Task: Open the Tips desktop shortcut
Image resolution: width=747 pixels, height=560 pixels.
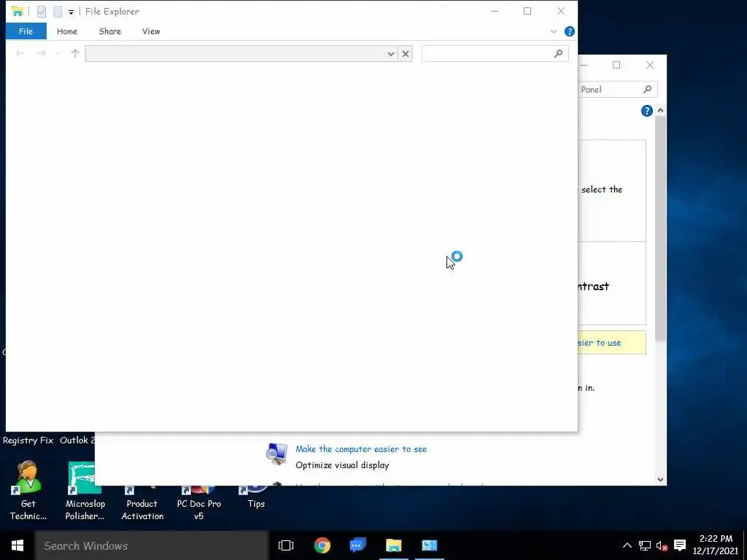Action: coord(256,497)
